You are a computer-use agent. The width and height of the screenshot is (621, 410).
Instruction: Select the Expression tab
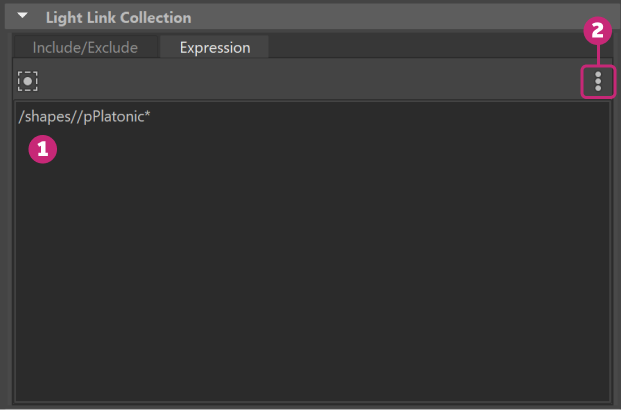215,47
